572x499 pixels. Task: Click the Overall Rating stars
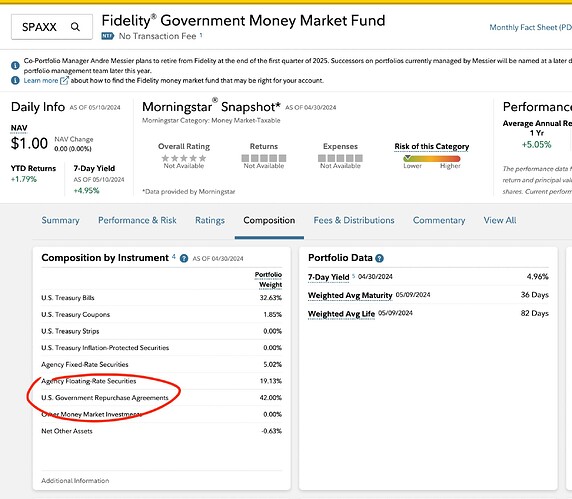184,158
